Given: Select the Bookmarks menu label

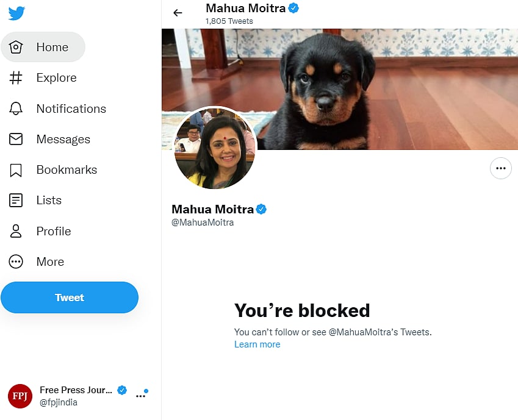Looking at the screenshot, I should click(67, 170).
